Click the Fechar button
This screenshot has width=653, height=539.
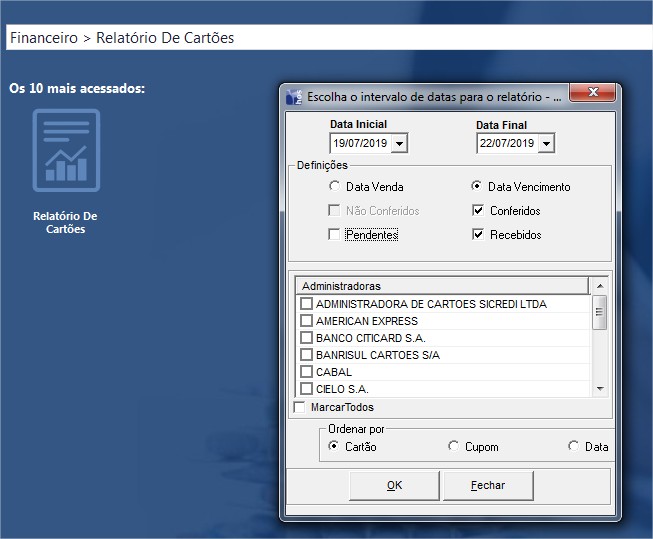tap(488, 486)
